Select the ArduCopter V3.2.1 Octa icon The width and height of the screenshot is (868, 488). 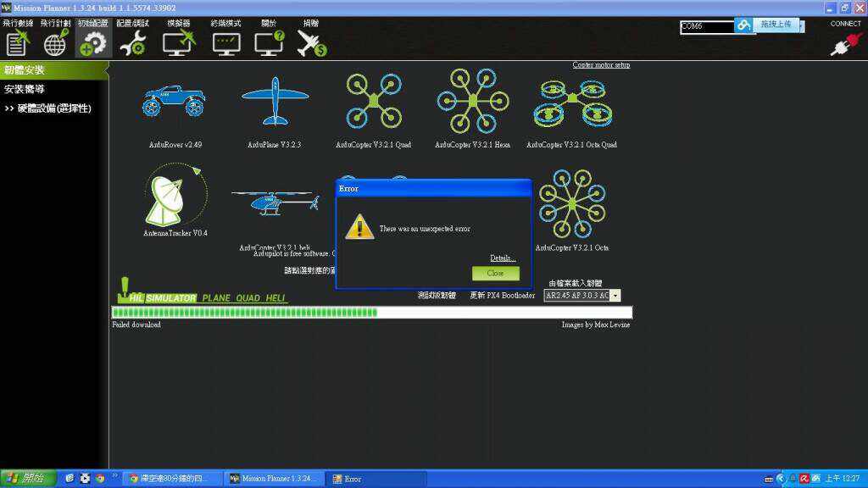[x=571, y=203]
